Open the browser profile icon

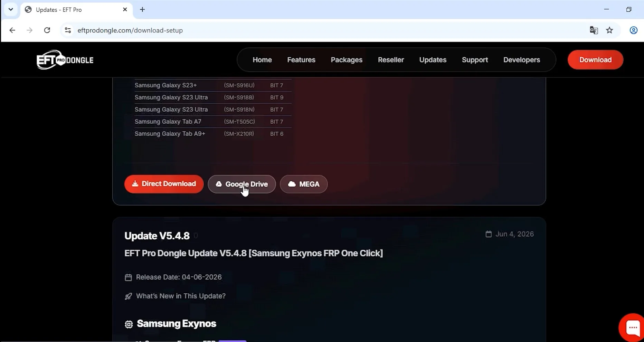click(634, 30)
